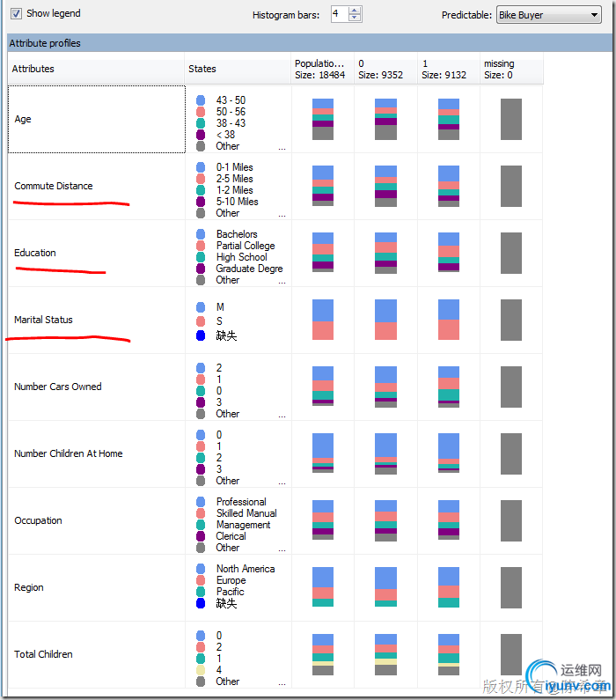Click the Population column header
The image size is (616, 700).
click(x=322, y=69)
